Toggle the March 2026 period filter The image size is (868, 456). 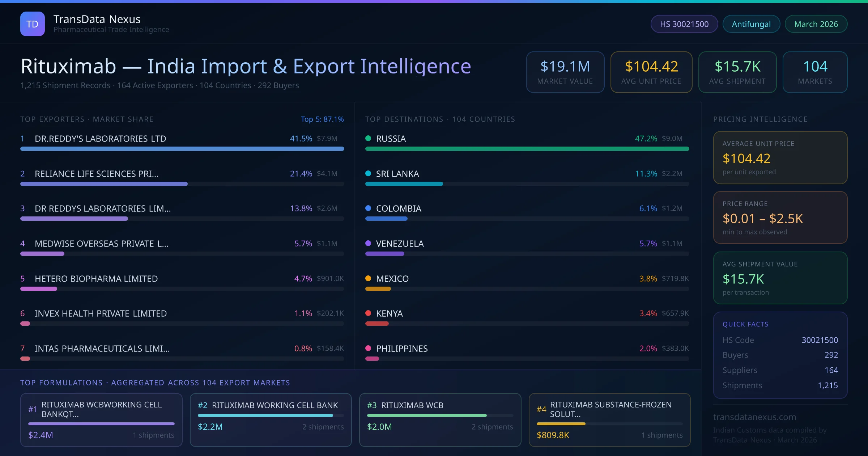[x=816, y=24]
